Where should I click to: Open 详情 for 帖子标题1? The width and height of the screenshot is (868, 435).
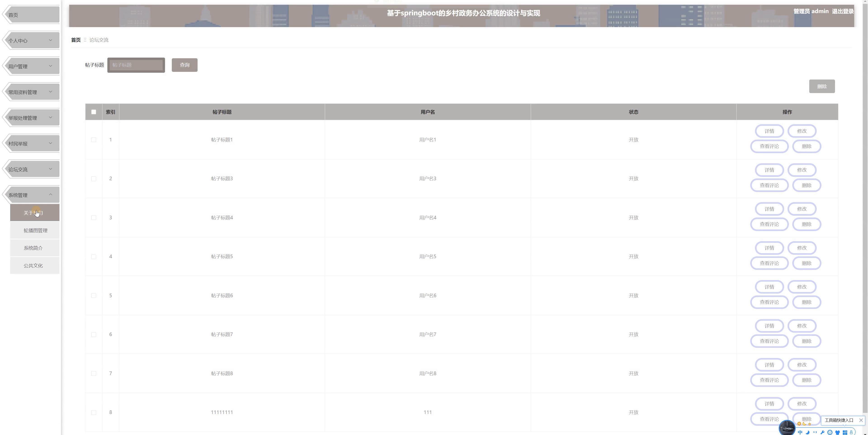[769, 131]
